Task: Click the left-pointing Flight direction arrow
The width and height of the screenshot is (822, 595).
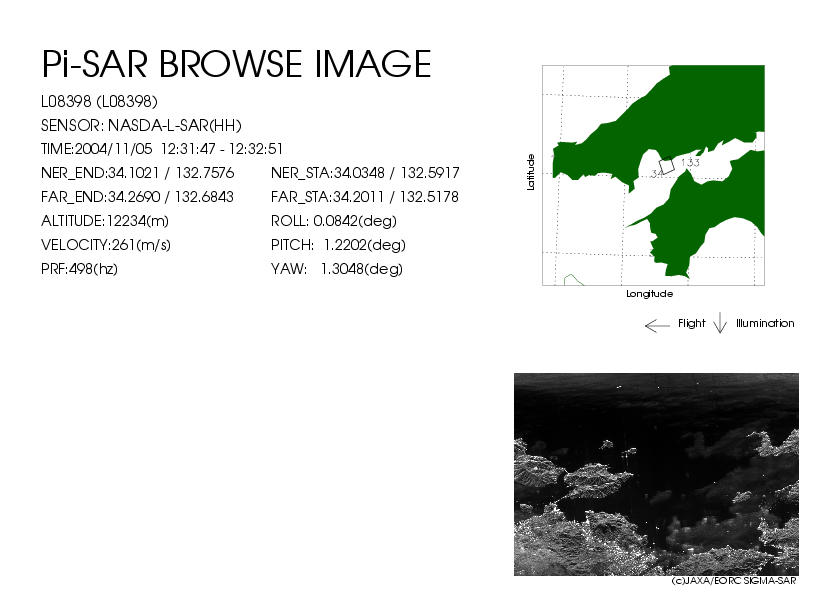Action: click(x=657, y=326)
